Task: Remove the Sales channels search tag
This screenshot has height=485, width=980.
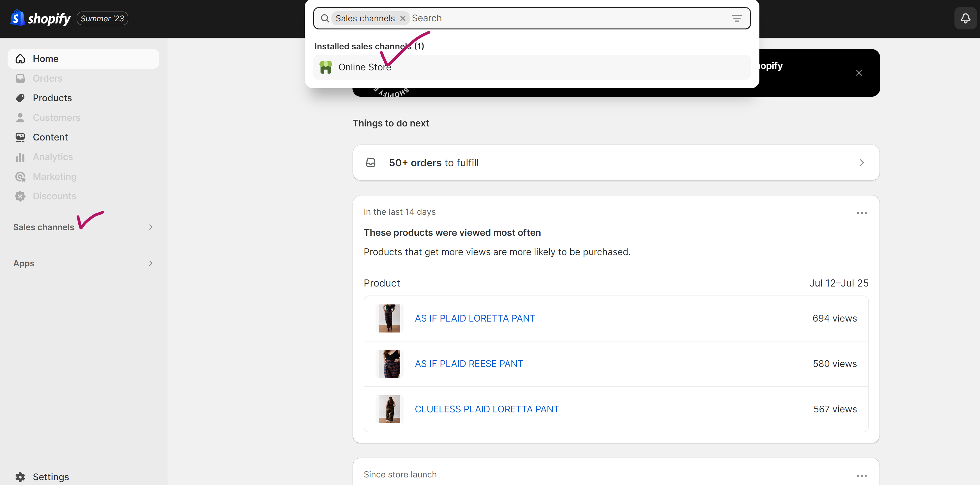Action: (x=403, y=18)
